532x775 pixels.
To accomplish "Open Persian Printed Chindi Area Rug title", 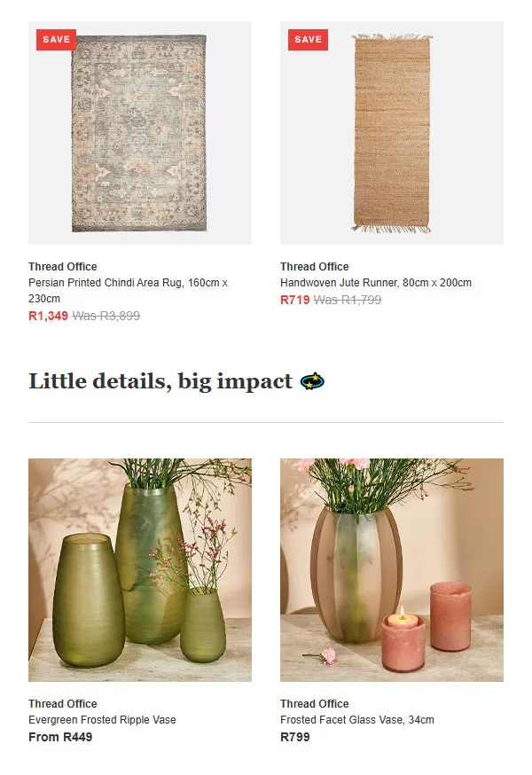I will click(x=128, y=291).
